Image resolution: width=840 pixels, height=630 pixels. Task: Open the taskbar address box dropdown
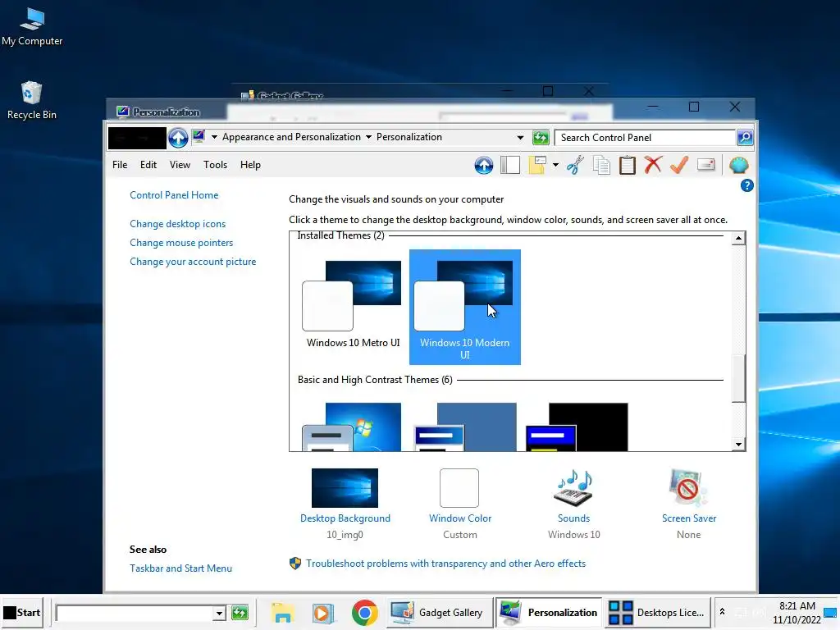point(218,613)
